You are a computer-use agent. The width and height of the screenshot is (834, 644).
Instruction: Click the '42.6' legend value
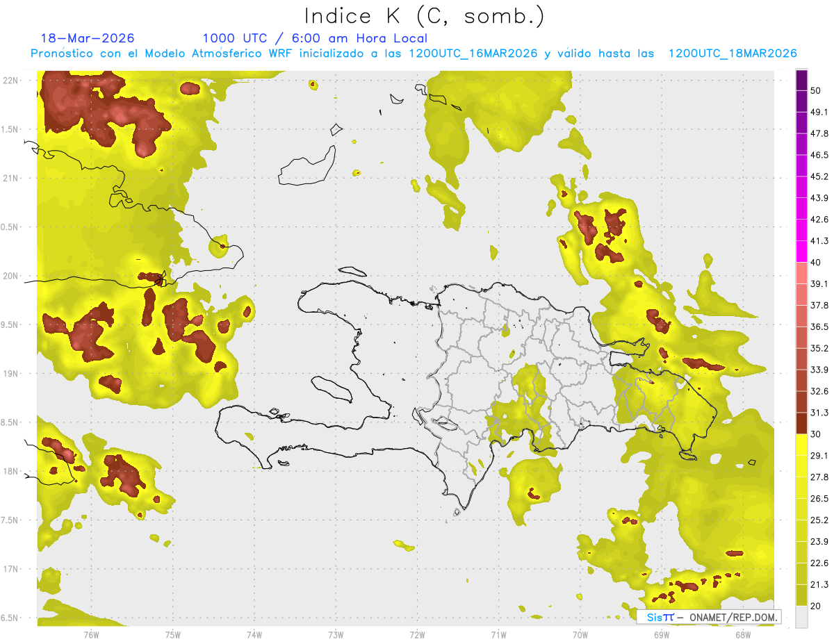(819, 220)
